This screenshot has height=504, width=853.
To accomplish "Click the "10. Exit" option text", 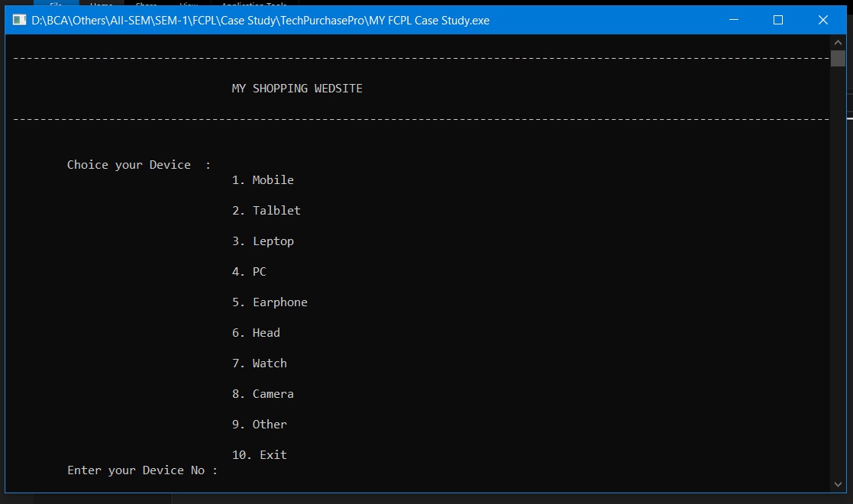I will point(260,455).
